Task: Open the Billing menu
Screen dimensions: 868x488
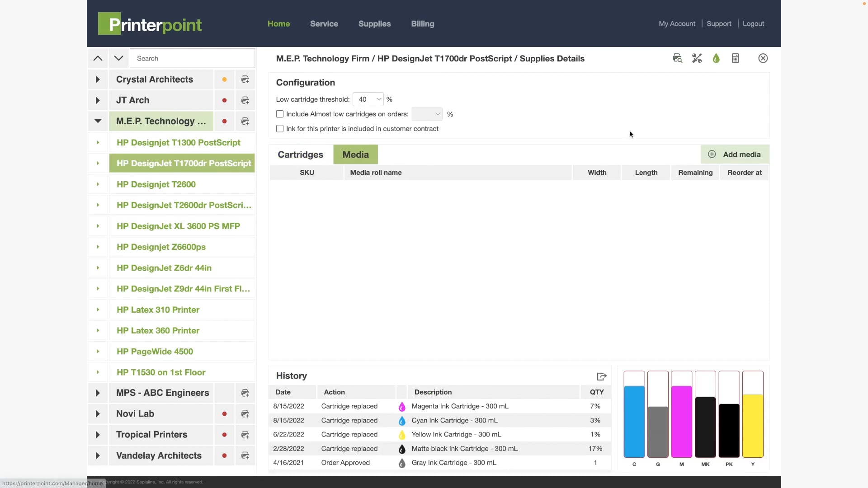Action: [423, 23]
